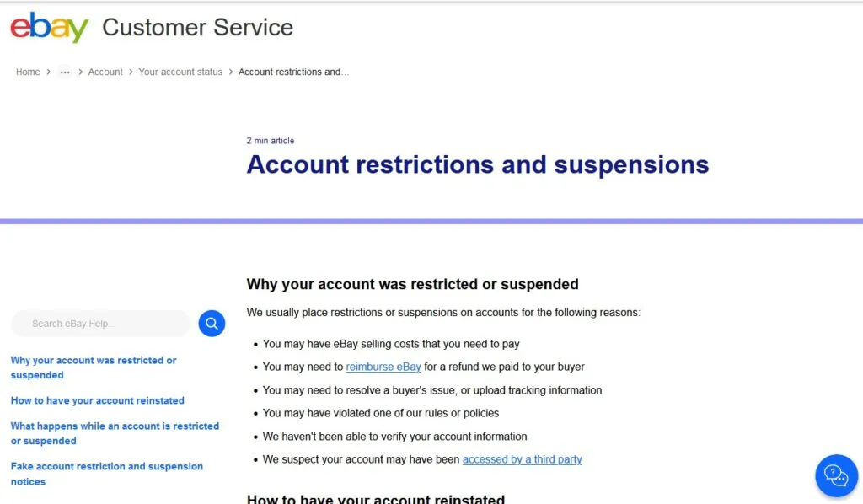This screenshot has height=504, width=863.
Task: Navigate to Home via the breadcrumb
Action: click(27, 72)
